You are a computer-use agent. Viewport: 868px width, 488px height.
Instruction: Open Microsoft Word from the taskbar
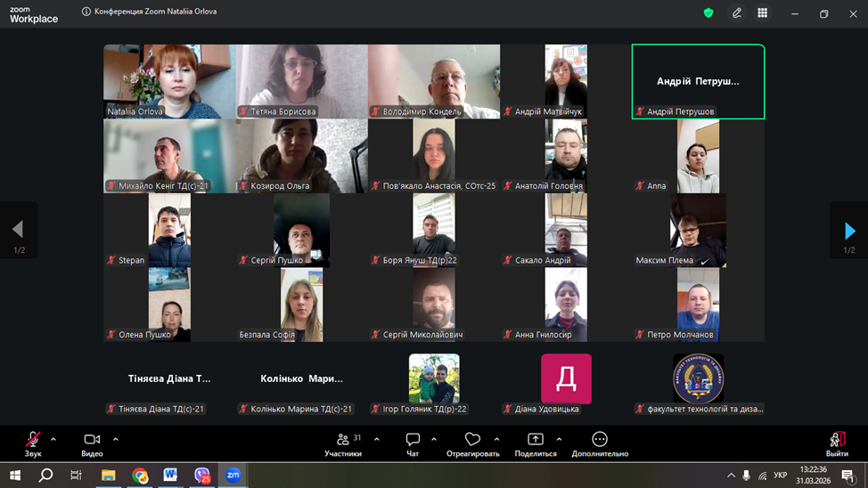point(170,476)
